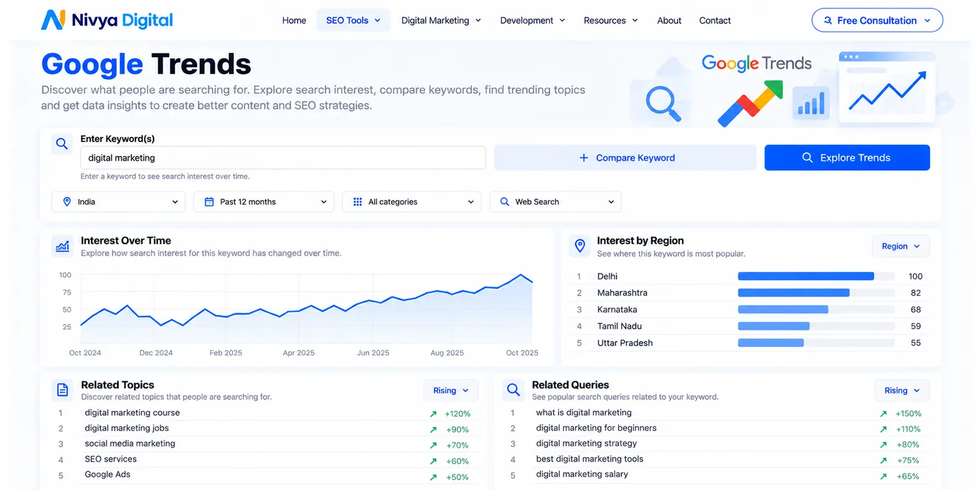Click the Nivya Digital logo
Screen dimensions: 980x490
(107, 20)
